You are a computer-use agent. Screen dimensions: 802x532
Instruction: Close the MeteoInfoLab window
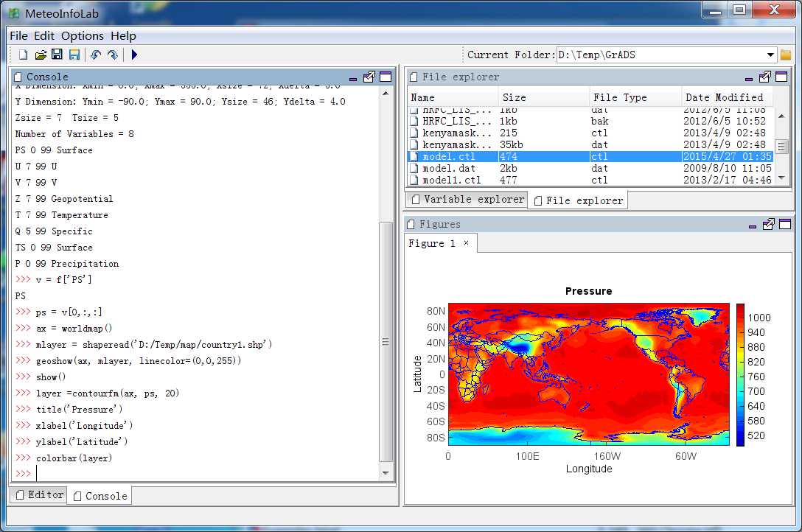(x=775, y=10)
